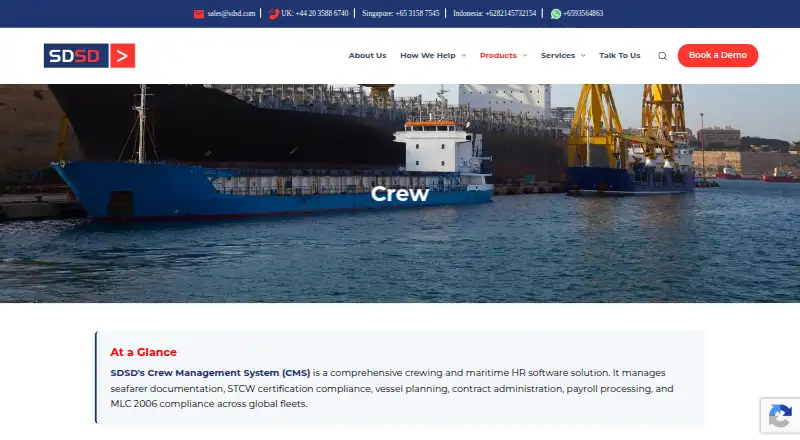Image resolution: width=800 pixels, height=440 pixels.
Task: Expand the Products dropdown arrow
Action: 524,56
